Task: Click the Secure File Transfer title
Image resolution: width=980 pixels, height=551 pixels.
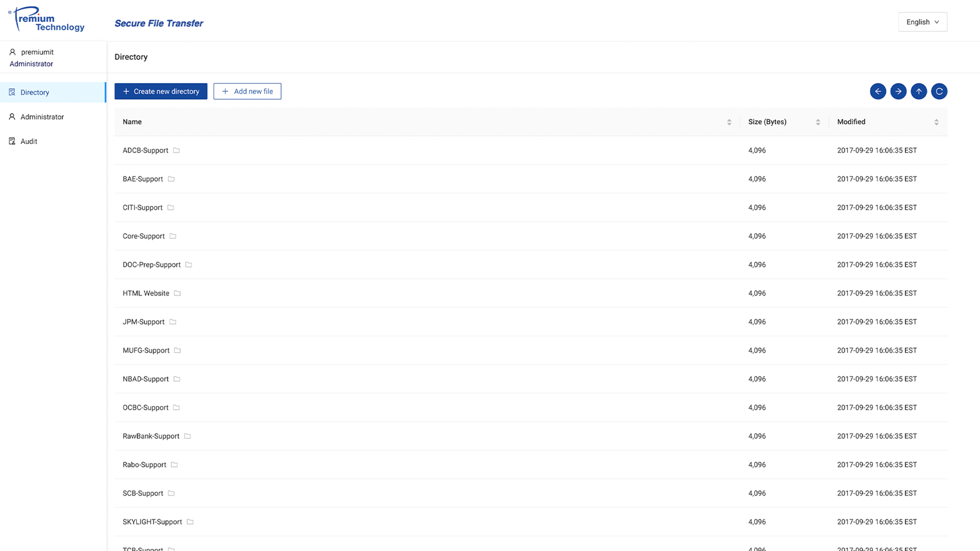Action: tap(159, 24)
